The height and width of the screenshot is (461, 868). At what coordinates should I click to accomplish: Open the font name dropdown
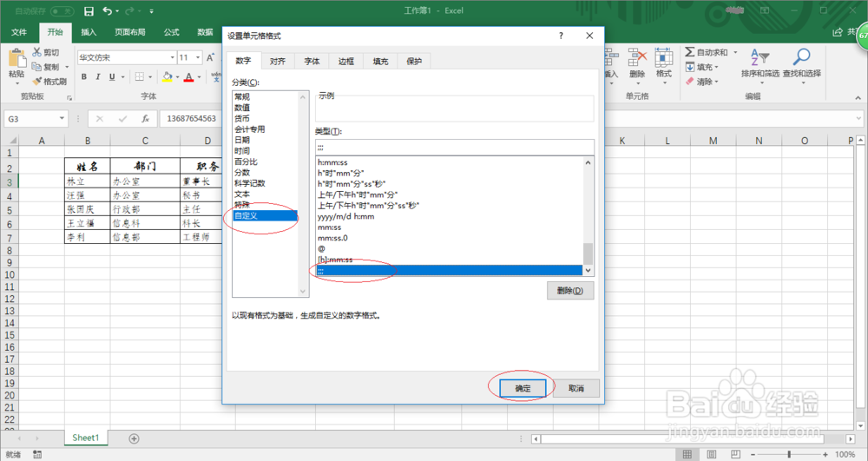coord(172,57)
